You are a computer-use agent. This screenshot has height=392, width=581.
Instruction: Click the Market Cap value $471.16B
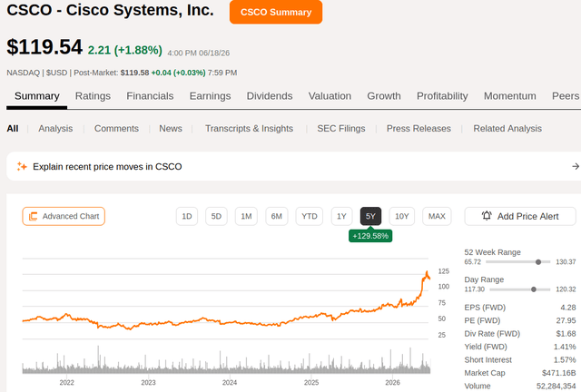coord(559,373)
